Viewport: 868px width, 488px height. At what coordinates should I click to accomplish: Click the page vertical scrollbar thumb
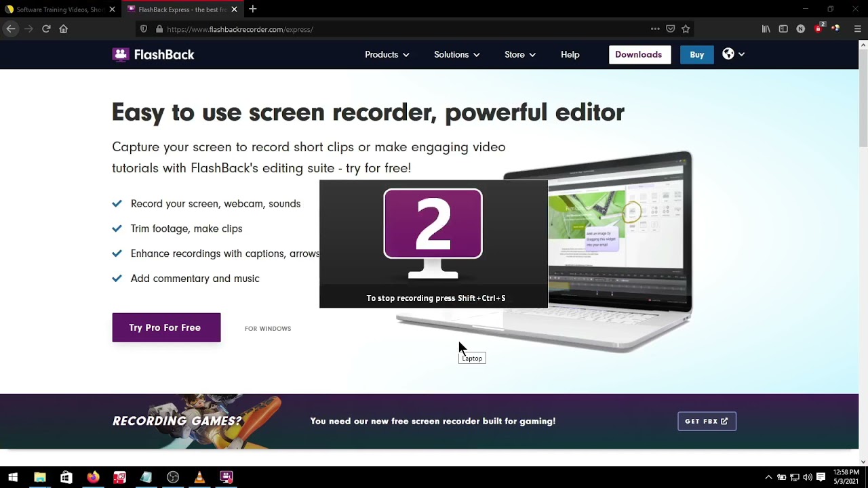(x=863, y=98)
